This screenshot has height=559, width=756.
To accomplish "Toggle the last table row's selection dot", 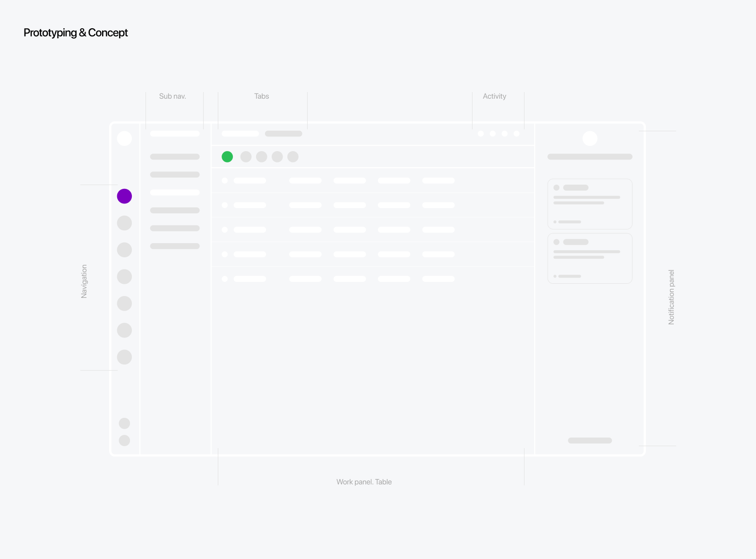I will (225, 279).
